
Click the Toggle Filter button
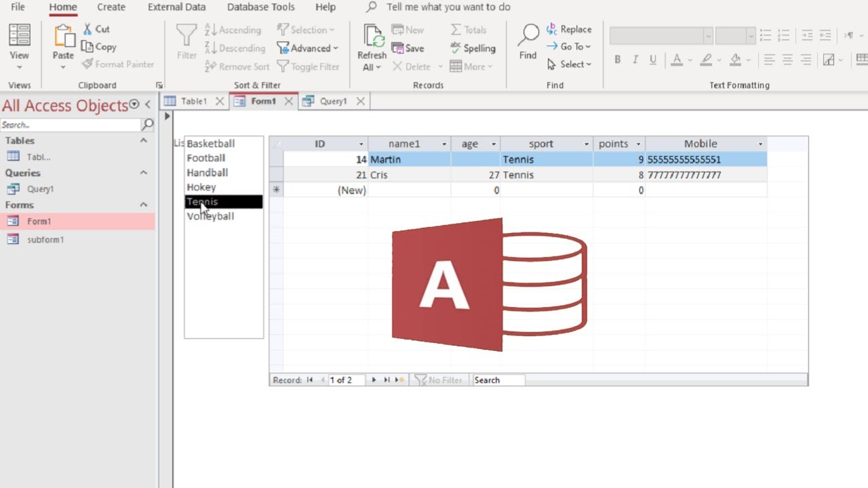pyautogui.click(x=308, y=66)
